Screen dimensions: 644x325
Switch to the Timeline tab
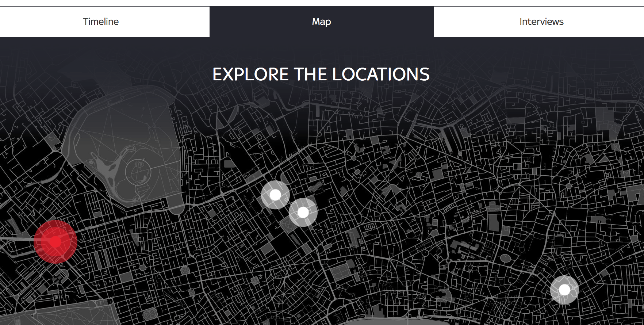pyautogui.click(x=104, y=22)
